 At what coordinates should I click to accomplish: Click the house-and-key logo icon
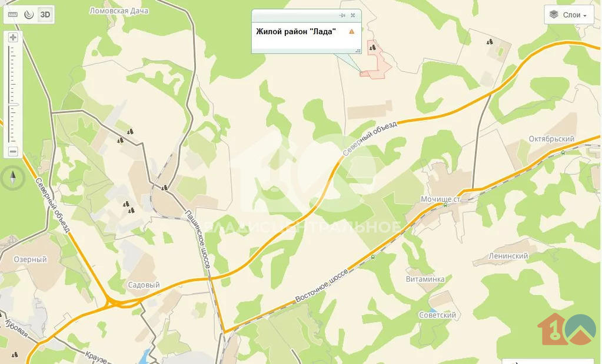(x=553, y=329)
